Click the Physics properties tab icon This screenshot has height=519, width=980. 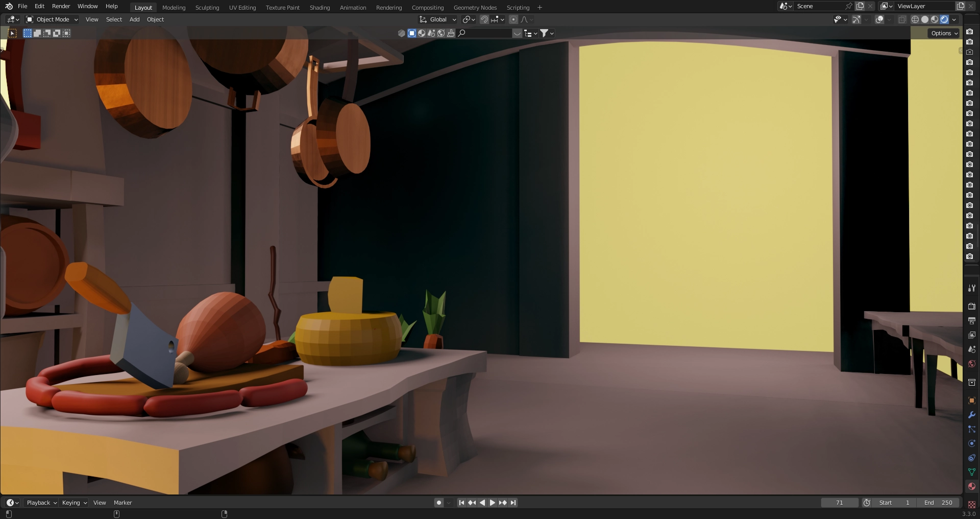tap(971, 443)
